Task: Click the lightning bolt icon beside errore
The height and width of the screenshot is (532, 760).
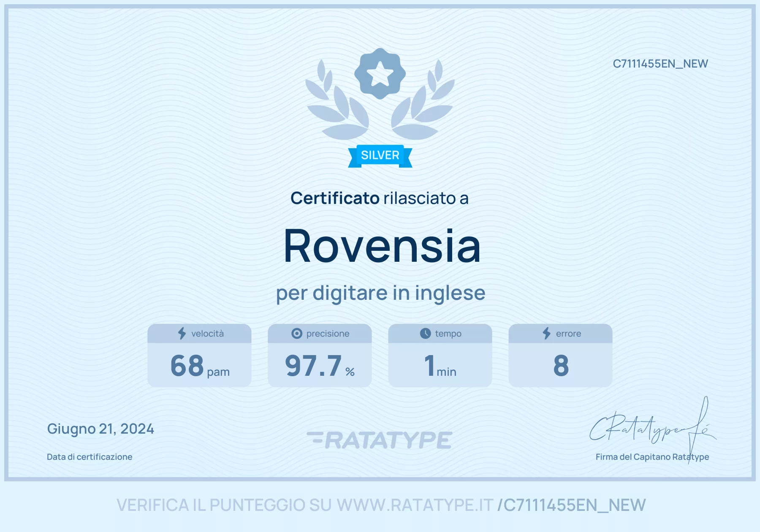Action: [x=547, y=333]
